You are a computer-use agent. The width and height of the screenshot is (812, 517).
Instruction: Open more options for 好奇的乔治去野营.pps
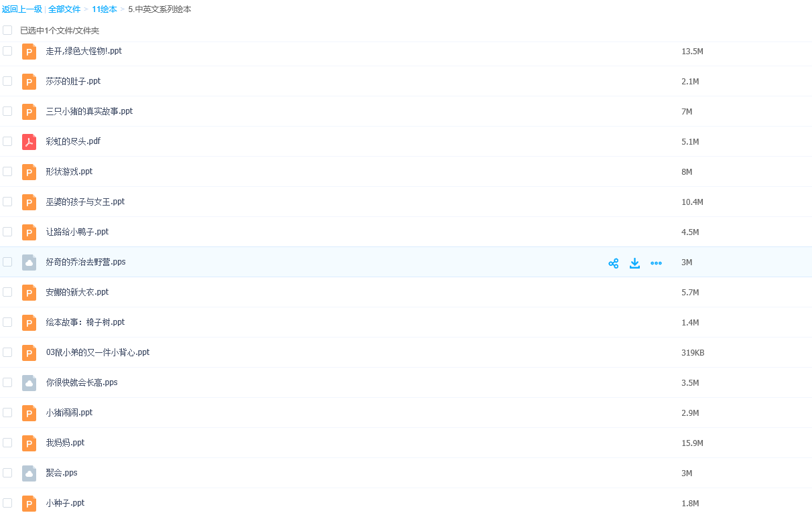click(656, 263)
